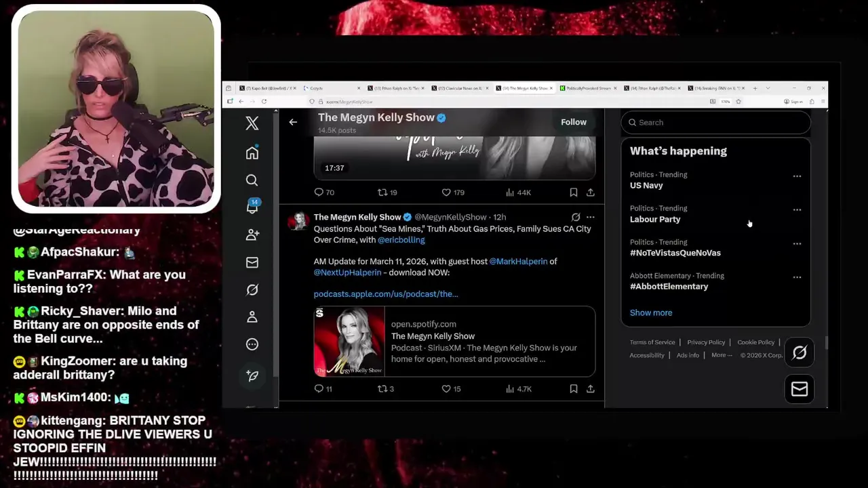The height and width of the screenshot is (488, 868).
Task: Bookmark the 17:37 video post
Action: 574,192
